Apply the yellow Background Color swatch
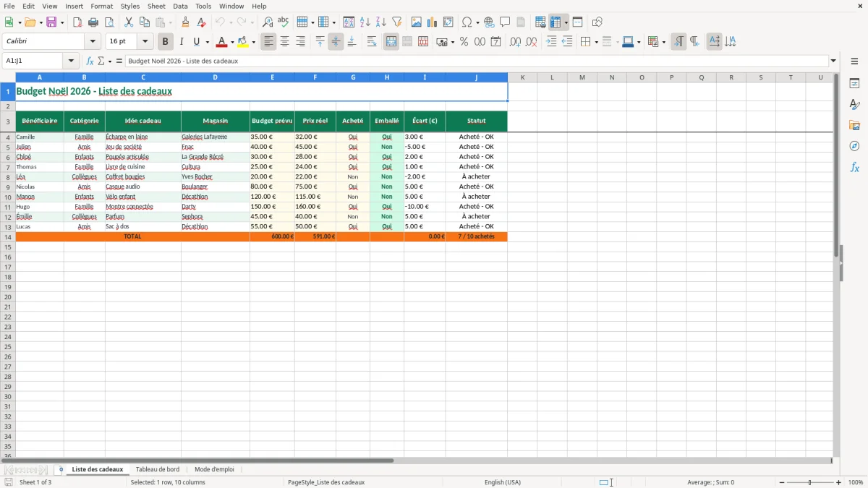This screenshot has height=488, width=868. coord(243,42)
